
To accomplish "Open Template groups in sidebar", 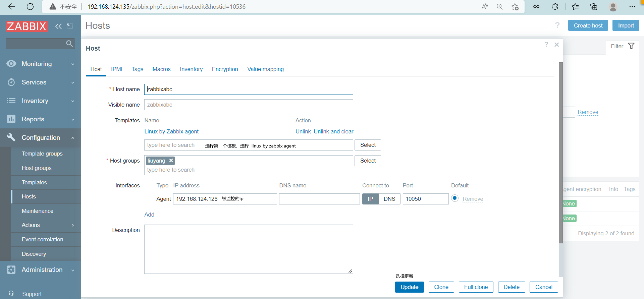I will pos(42,154).
